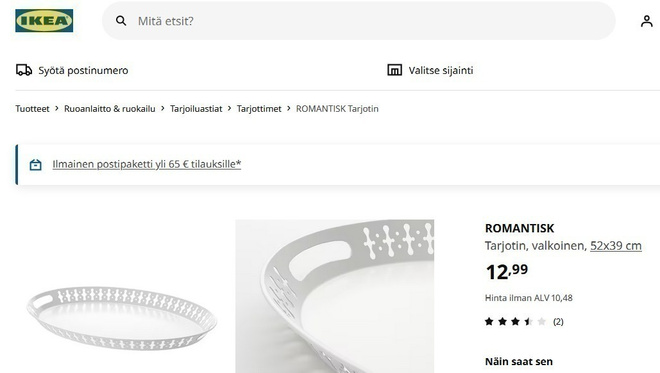Viewport: 660px width, 373px height.
Task: Click the store location icon
Action: (394, 70)
